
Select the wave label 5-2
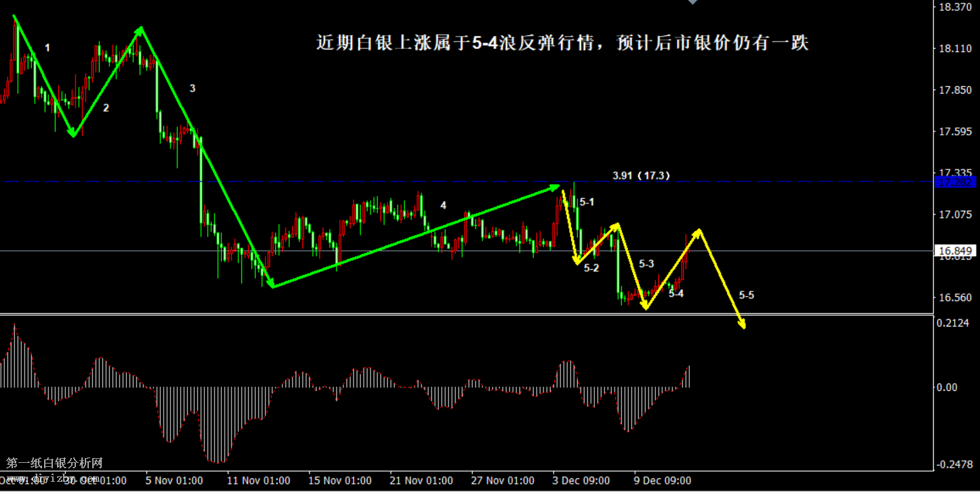pos(591,268)
